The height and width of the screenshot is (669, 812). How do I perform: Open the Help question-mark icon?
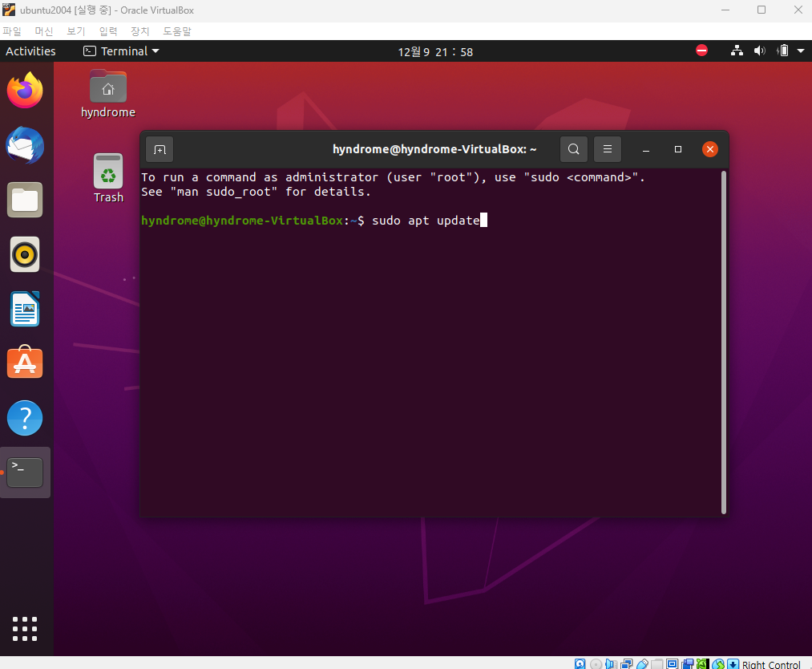click(x=25, y=418)
